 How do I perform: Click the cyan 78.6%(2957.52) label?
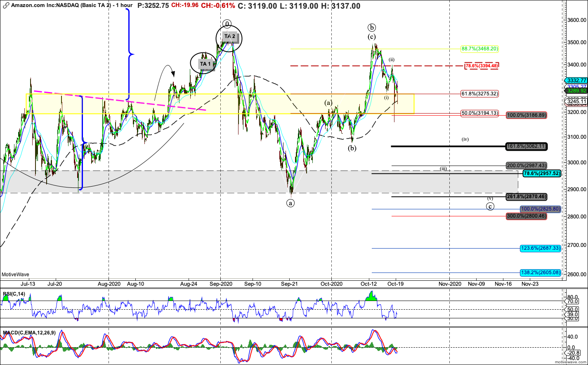tap(542, 173)
